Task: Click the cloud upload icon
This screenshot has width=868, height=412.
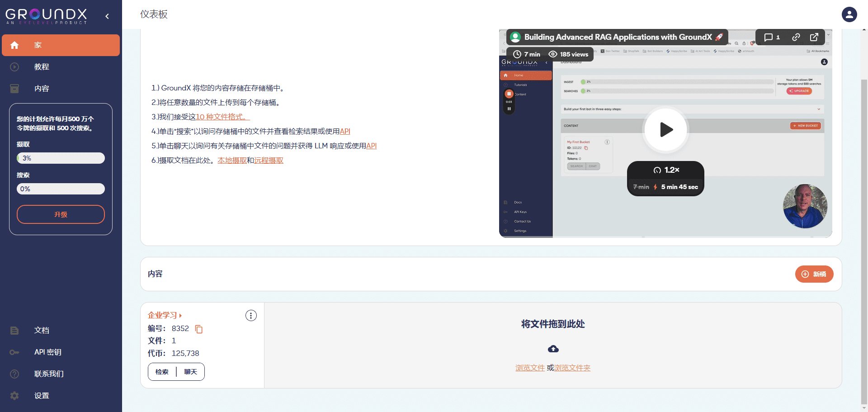Action: [x=553, y=349]
